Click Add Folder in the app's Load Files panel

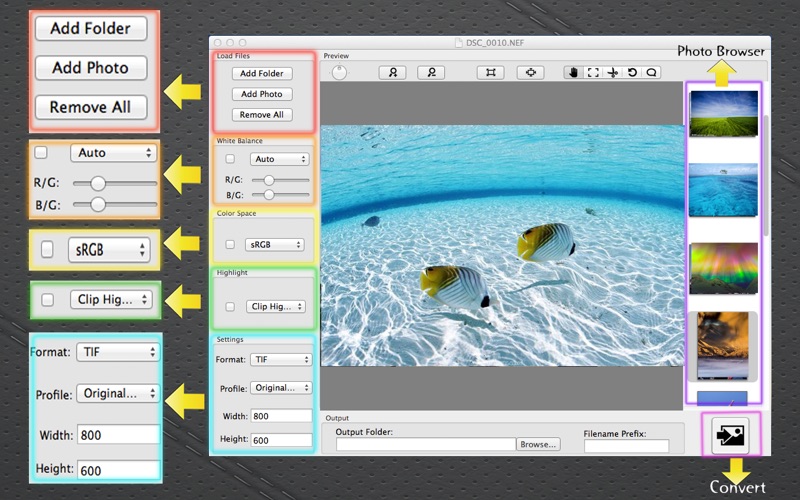tap(262, 73)
